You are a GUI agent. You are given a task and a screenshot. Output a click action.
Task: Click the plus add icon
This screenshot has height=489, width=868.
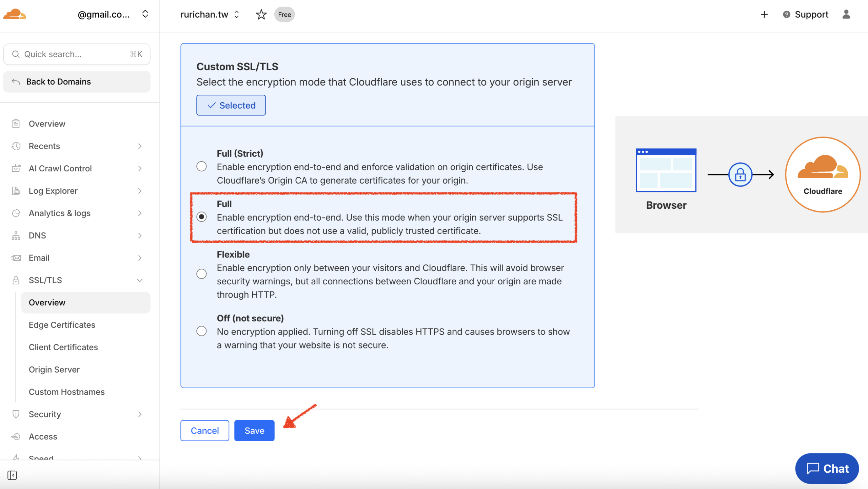click(764, 14)
